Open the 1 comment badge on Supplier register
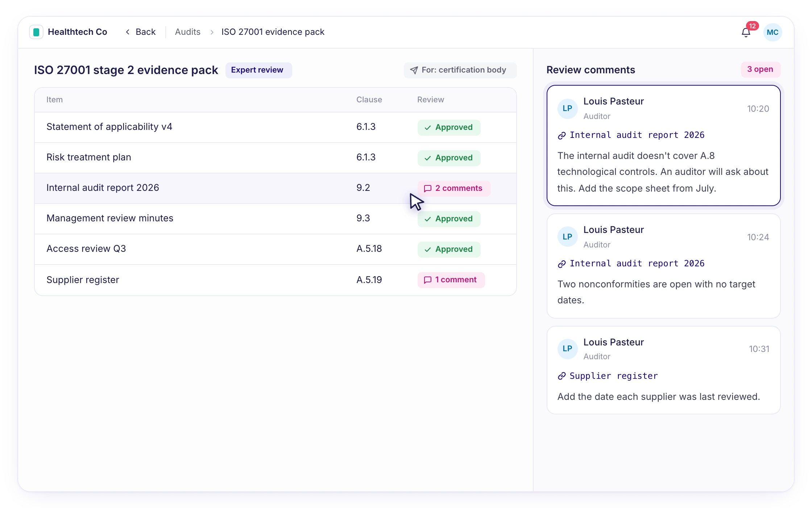This screenshot has width=812, height=508. click(x=451, y=280)
